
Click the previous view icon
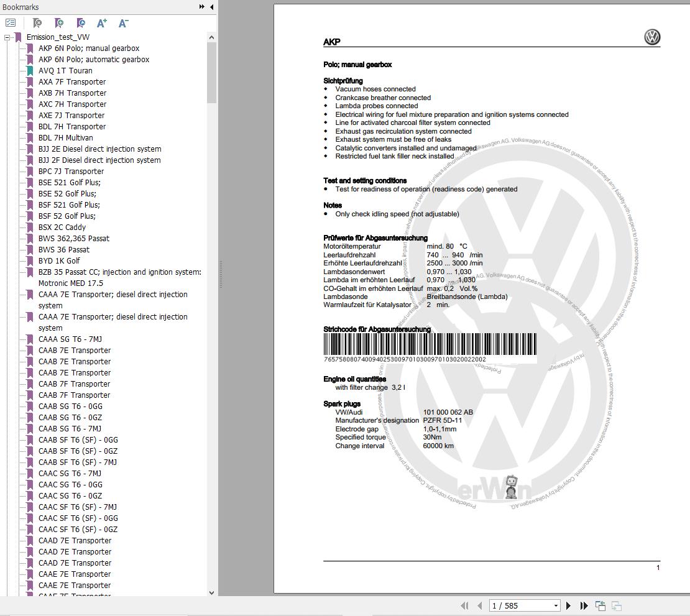click(x=600, y=606)
